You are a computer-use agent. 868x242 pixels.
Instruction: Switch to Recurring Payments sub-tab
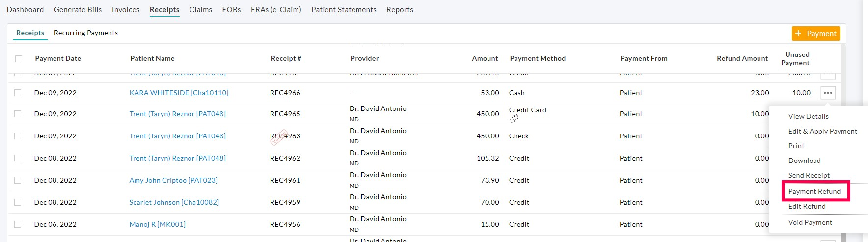(x=86, y=33)
